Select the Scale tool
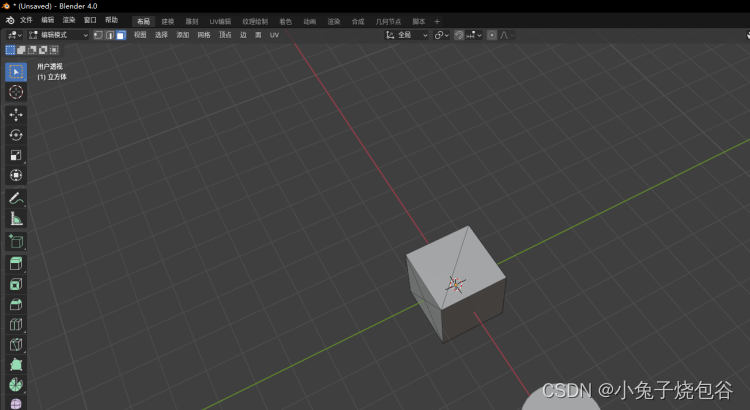 16,155
